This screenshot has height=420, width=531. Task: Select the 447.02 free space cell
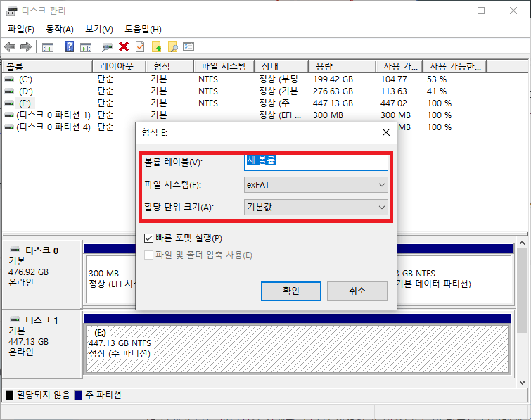[398, 103]
